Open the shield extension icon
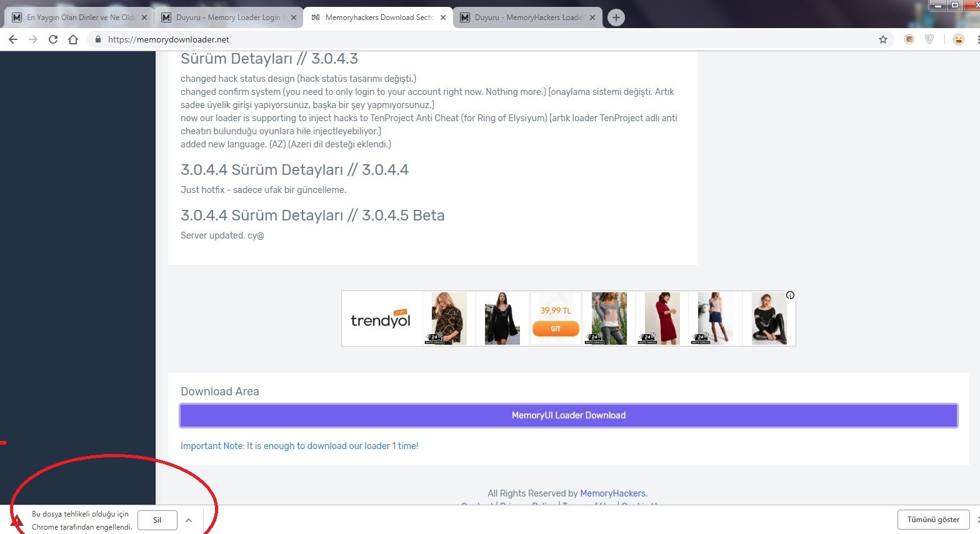Viewport: 980px width, 534px height. [x=929, y=39]
